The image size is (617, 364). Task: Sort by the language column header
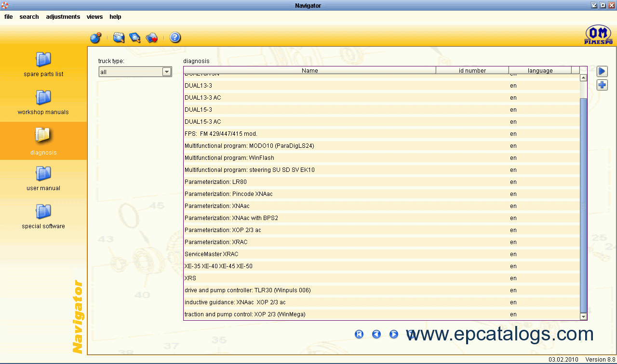pos(540,70)
